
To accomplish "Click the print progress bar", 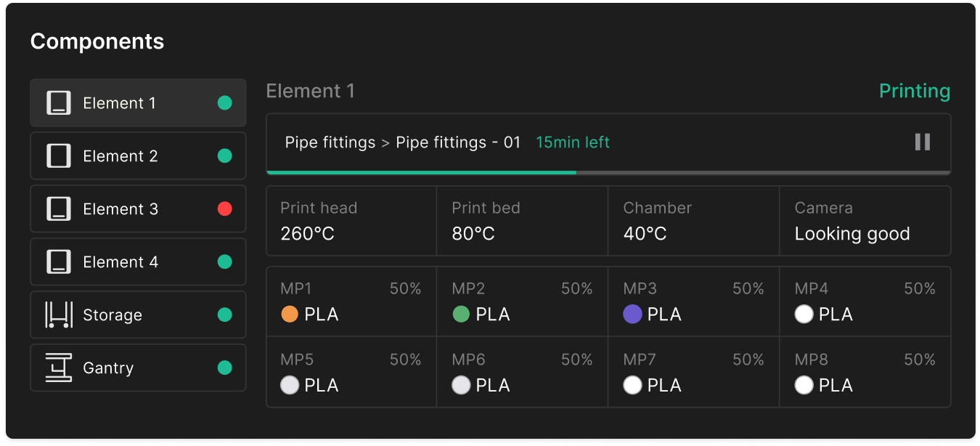I will click(608, 172).
